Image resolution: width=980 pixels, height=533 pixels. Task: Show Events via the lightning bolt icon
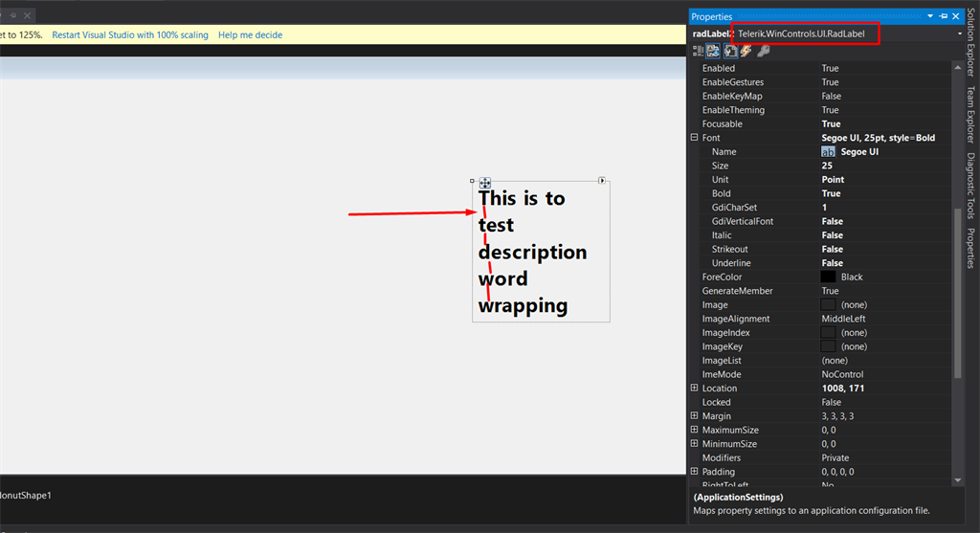click(746, 52)
